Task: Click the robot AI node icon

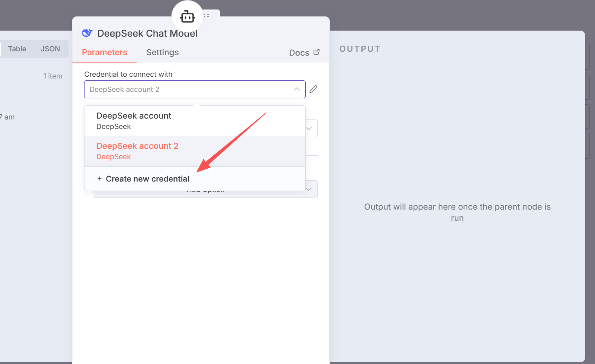Action: point(187,17)
